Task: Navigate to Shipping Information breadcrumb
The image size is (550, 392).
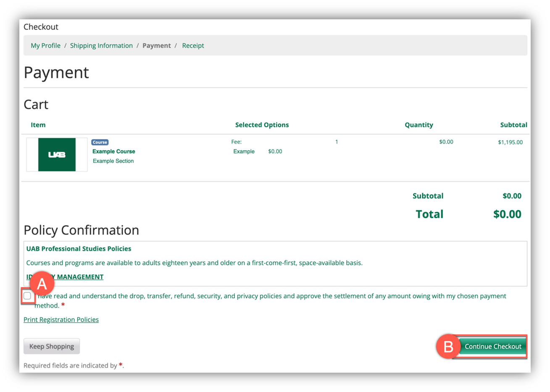Action: point(101,46)
